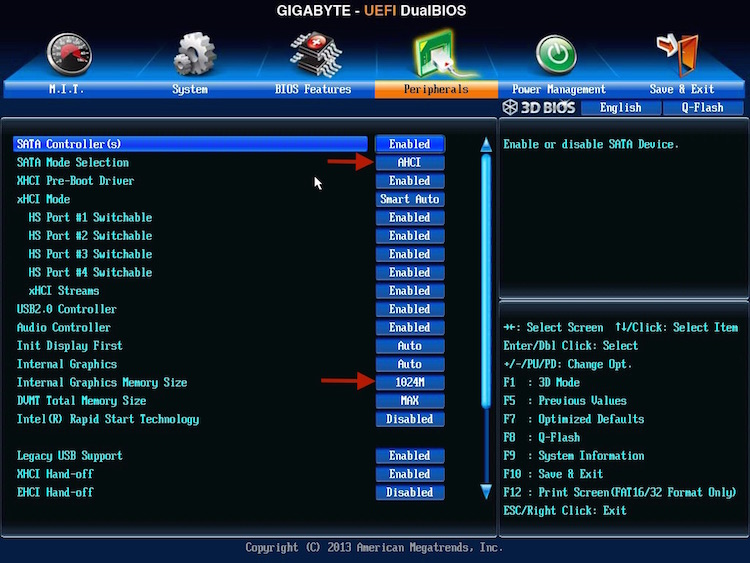Select the XHCI Pre-Boot Driver label
Viewport: 750px width, 563px height.
[75, 181]
